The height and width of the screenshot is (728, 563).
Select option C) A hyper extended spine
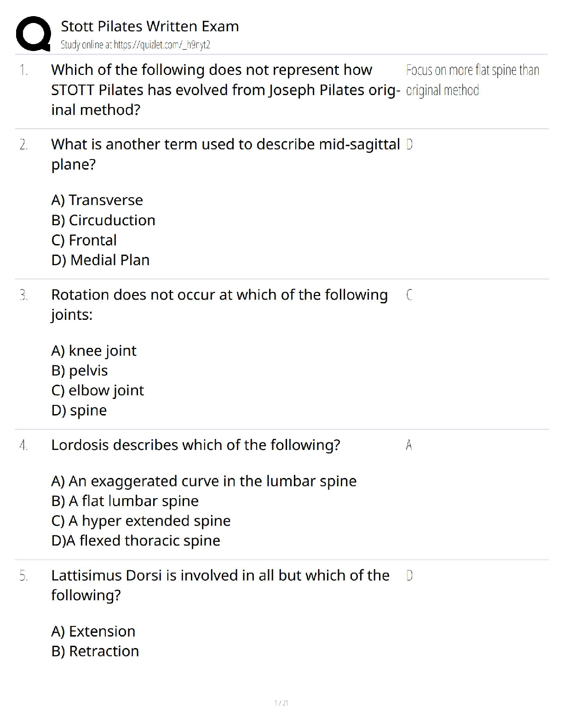click(x=141, y=521)
